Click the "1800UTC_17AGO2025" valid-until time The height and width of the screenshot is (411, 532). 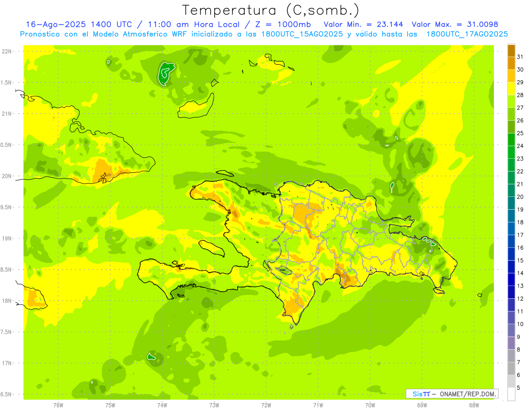[x=467, y=34]
